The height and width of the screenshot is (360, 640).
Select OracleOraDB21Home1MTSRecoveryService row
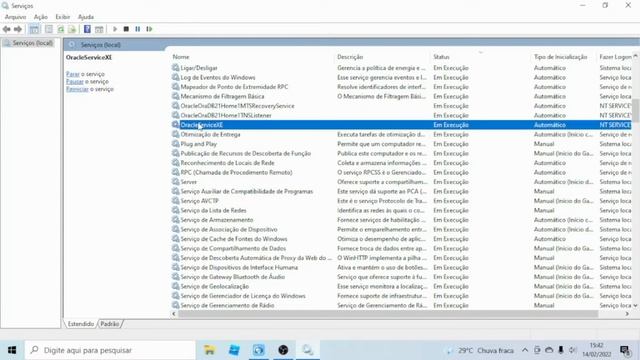401,106
